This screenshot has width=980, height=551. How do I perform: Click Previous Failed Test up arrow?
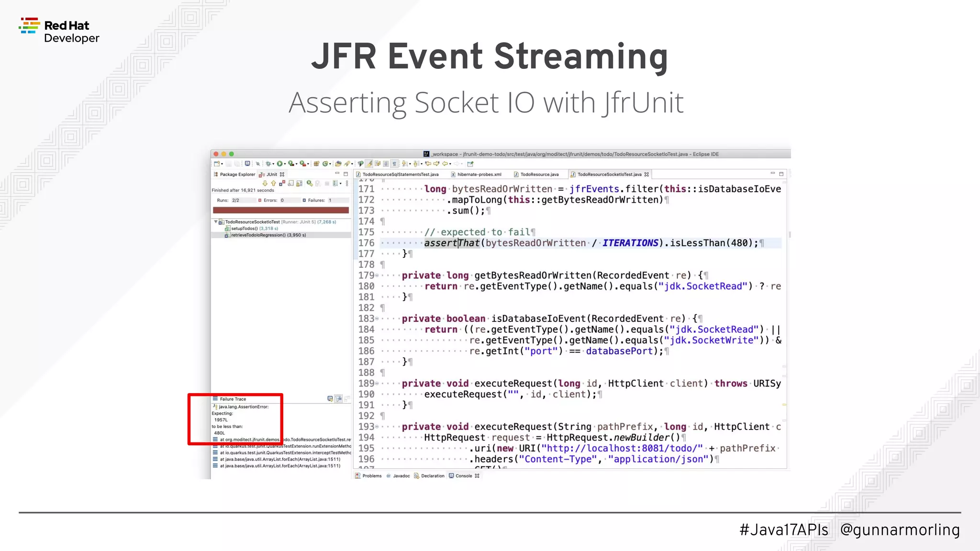click(x=274, y=183)
